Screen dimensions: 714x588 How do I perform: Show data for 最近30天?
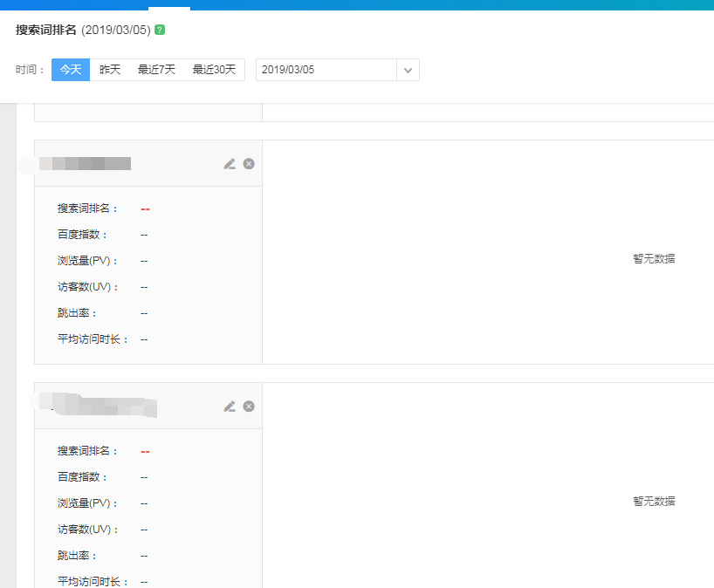coord(214,70)
